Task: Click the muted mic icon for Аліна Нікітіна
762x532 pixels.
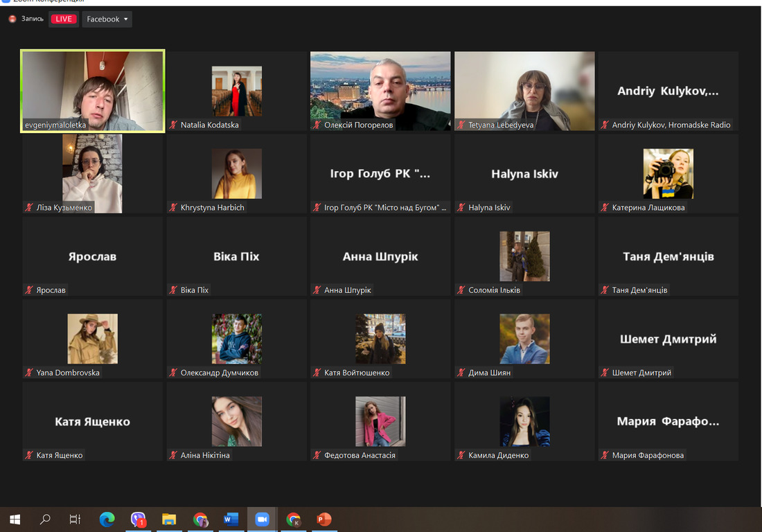Action: coord(173,455)
